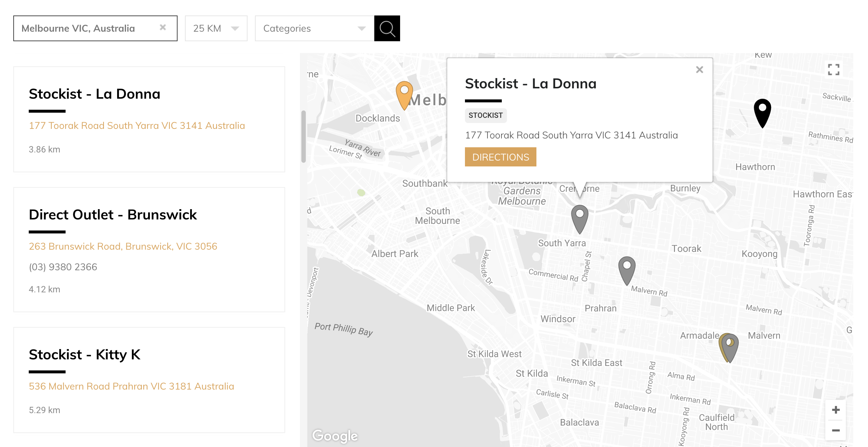Open the 25 KM radius dropdown
Viewport: 868px width, 447px height.
tap(216, 28)
